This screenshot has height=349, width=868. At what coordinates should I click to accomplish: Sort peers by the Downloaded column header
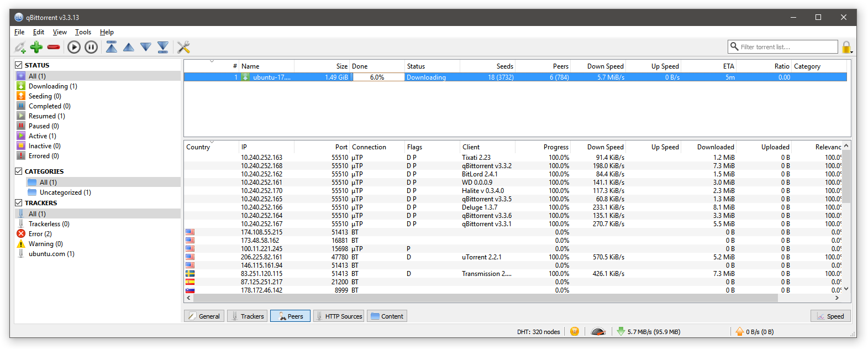(x=708, y=147)
